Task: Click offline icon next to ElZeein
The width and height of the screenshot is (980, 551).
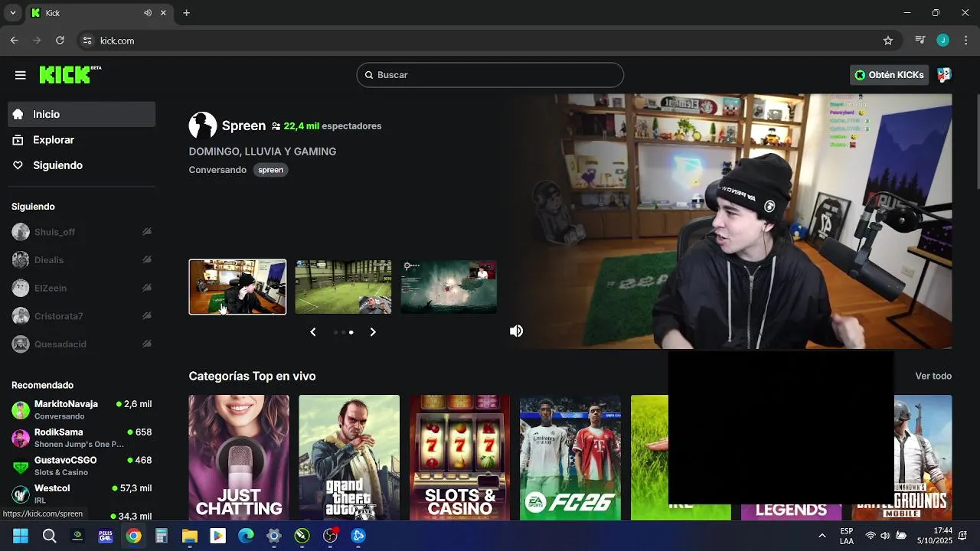Action: 146,289
